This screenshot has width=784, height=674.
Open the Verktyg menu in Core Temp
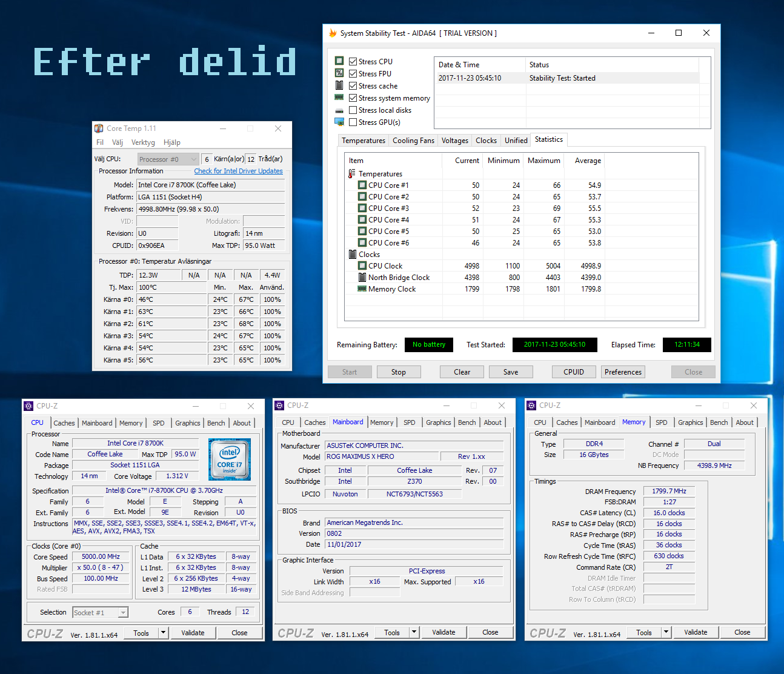pyautogui.click(x=143, y=142)
